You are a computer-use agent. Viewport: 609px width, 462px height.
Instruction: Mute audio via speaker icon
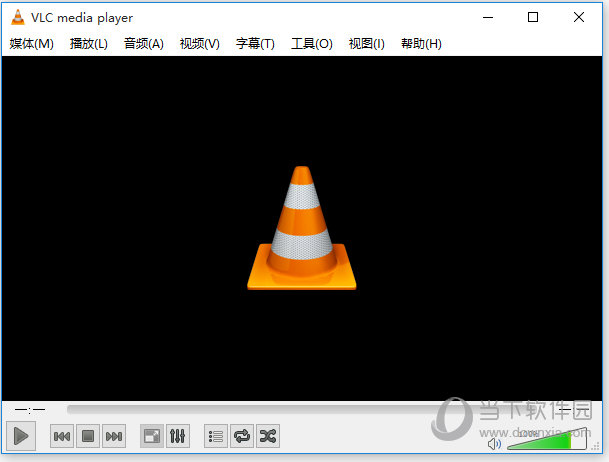[494, 442]
